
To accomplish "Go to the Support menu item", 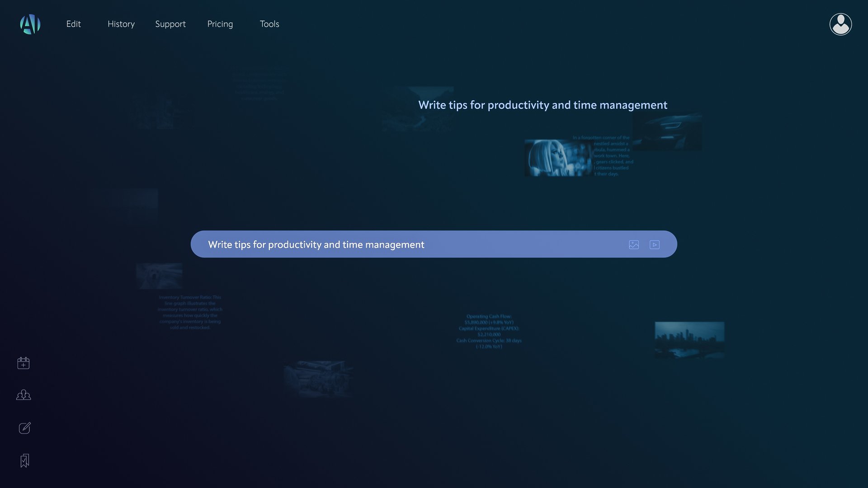I will point(170,24).
